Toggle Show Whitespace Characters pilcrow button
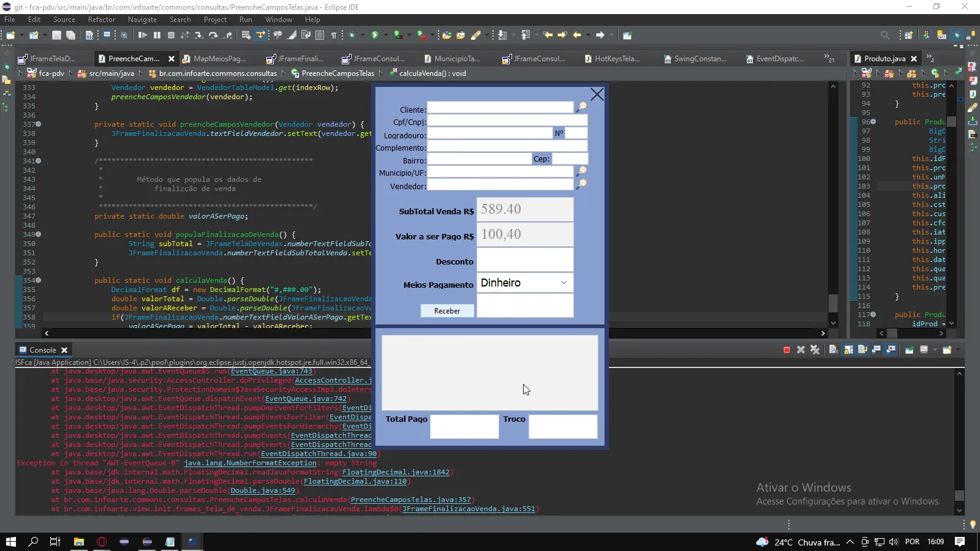Image resolution: width=980 pixels, height=551 pixels. coord(334,36)
